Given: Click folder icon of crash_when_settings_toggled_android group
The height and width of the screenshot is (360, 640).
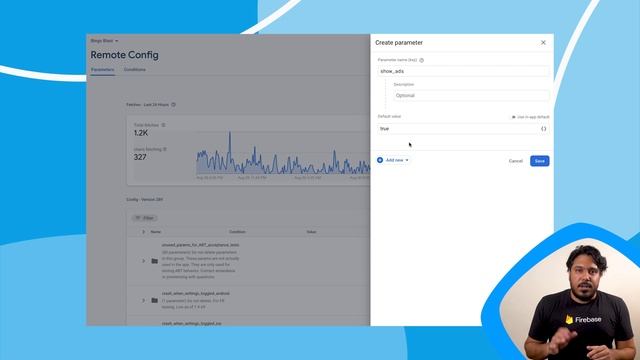Looking at the screenshot, I should click(155, 300).
